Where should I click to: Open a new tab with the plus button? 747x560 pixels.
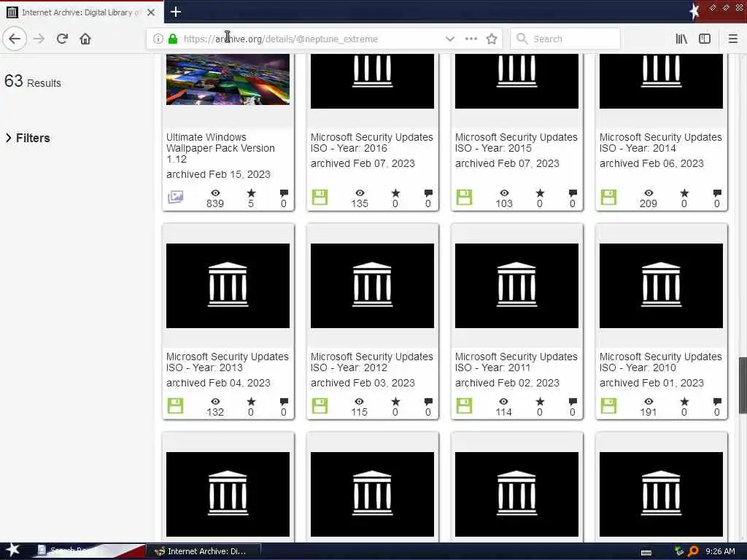click(176, 12)
